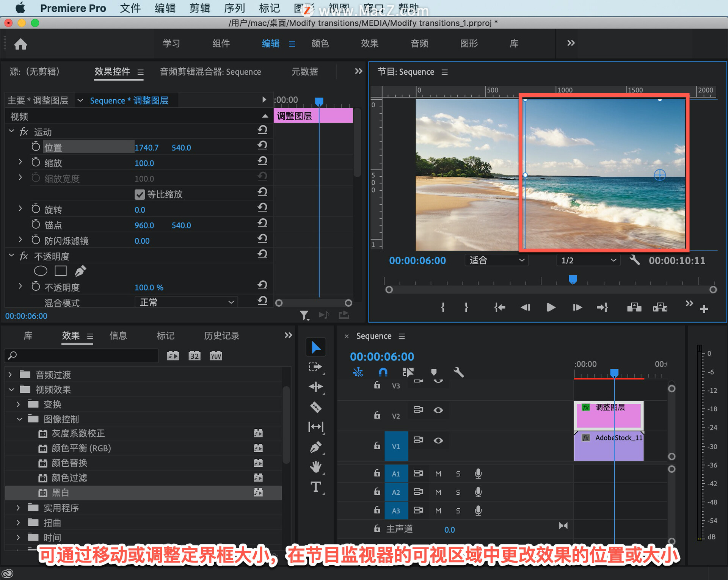Screen dimensions: 728x580
Task: Open the zoom level dropdown showing 适合
Action: [496, 260]
